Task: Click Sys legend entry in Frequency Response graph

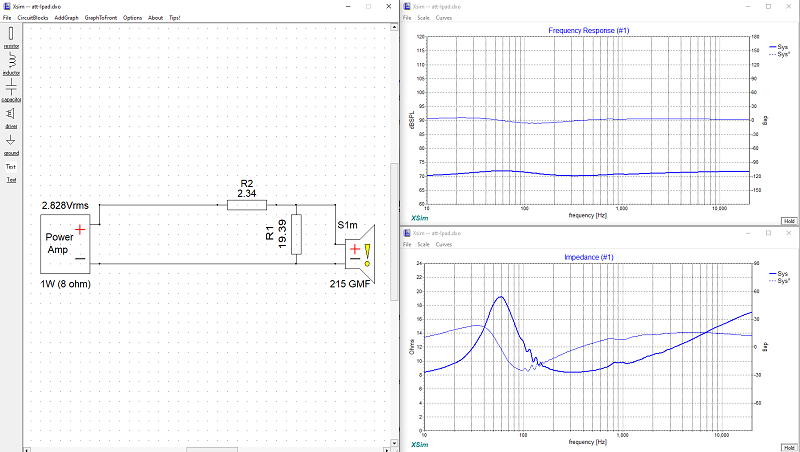Action: coord(779,47)
